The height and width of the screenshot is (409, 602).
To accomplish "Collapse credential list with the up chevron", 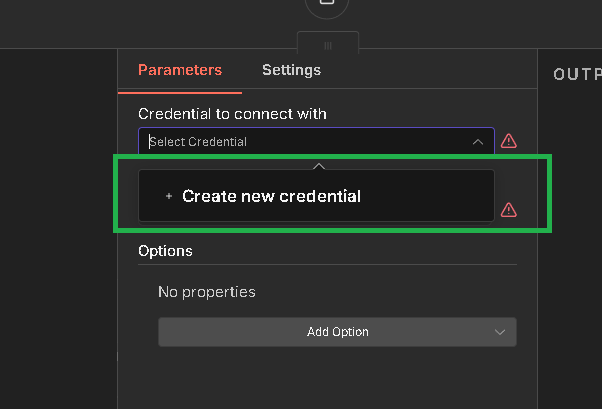I will click(x=477, y=142).
